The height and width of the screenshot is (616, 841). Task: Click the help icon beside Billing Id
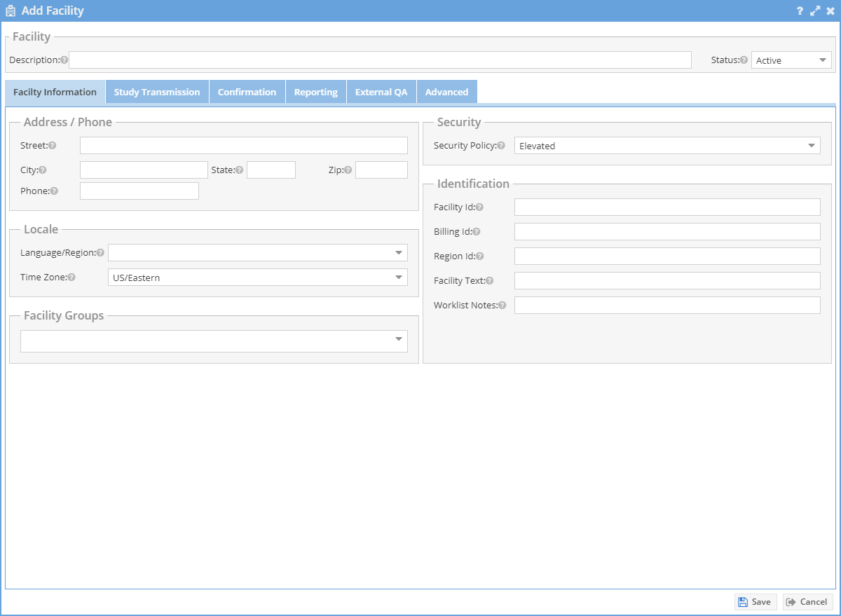[x=477, y=232]
